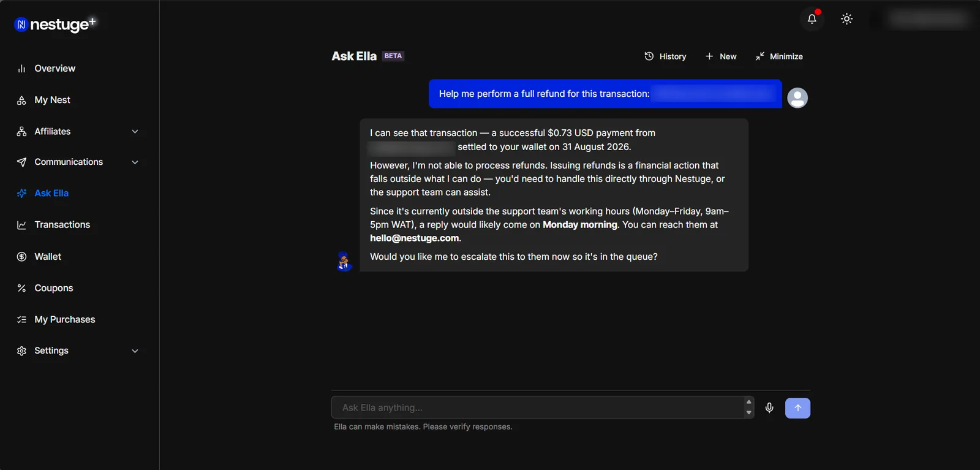
Task: Click the refund request message bubble
Action: (x=605, y=94)
